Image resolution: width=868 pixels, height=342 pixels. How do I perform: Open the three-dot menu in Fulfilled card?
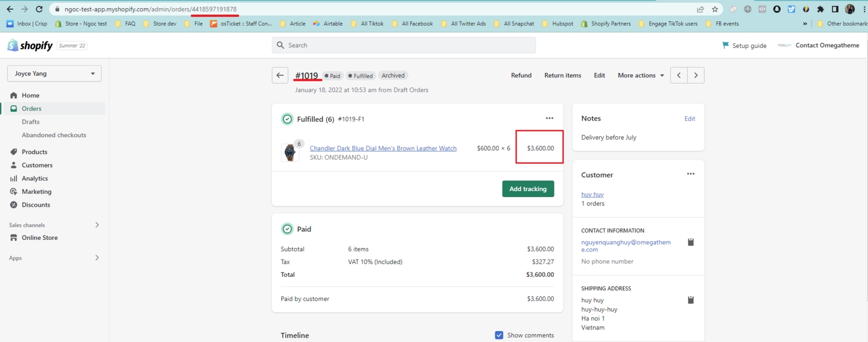click(x=550, y=118)
